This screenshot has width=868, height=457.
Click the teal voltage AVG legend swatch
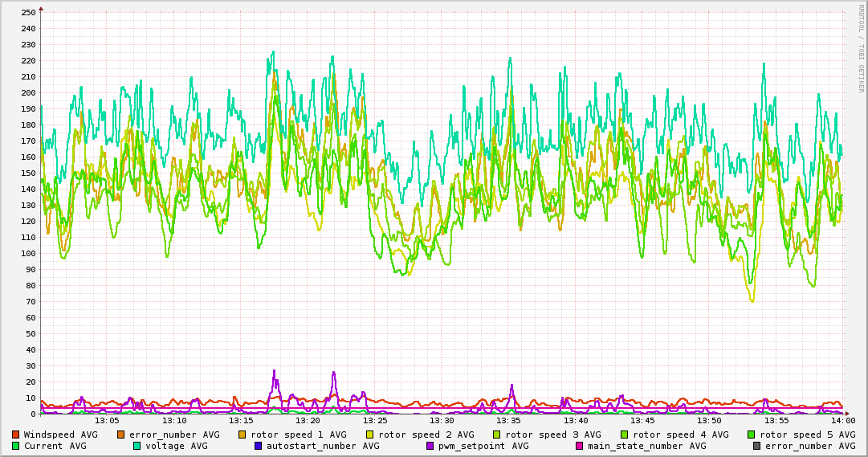click(x=137, y=446)
